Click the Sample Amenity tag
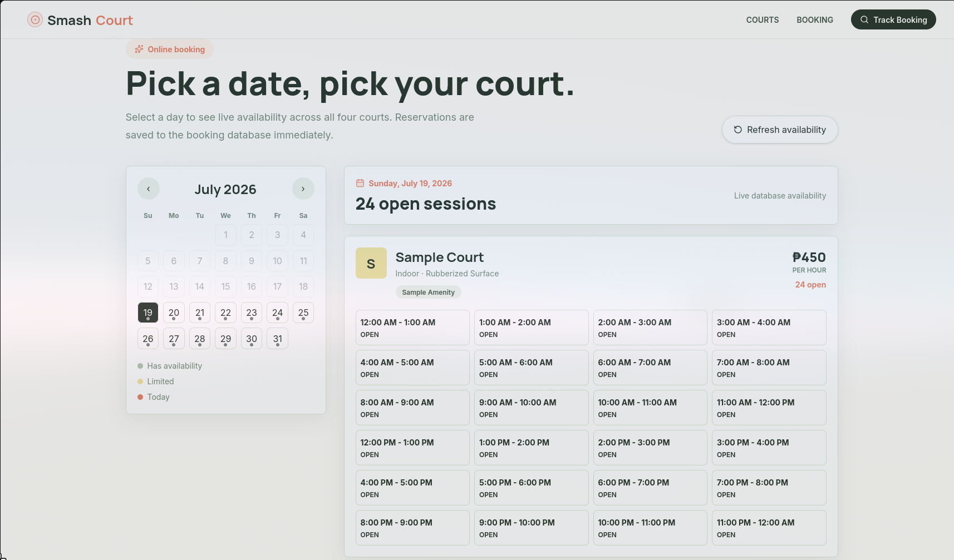This screenshot has height=560, width=954. point(429,292)
